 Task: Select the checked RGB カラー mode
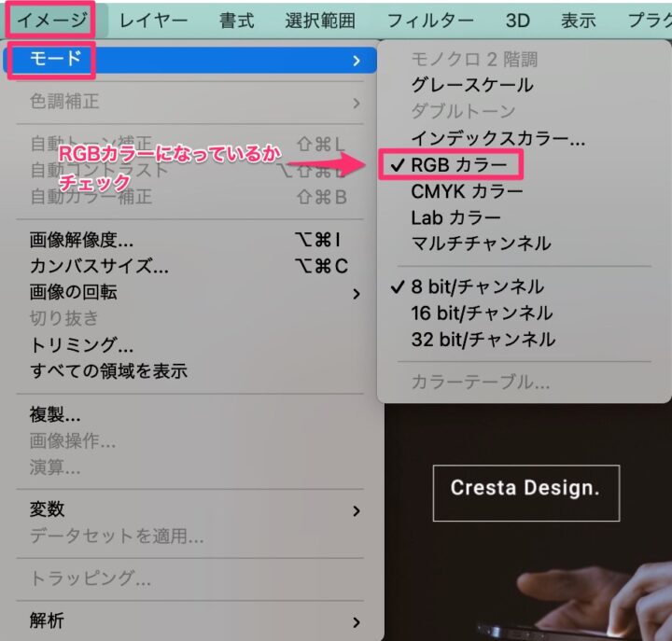coord(524,164)
